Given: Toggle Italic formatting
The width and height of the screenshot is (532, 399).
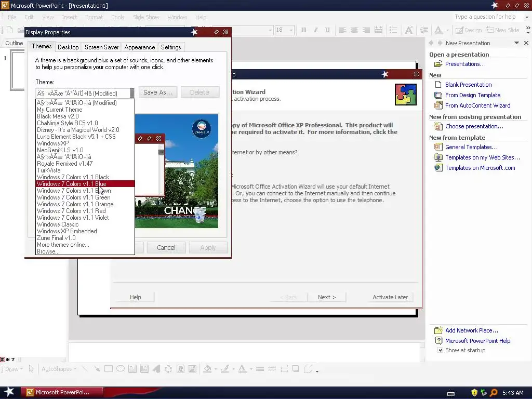Looking at the screenshot, I should (315, 30).
